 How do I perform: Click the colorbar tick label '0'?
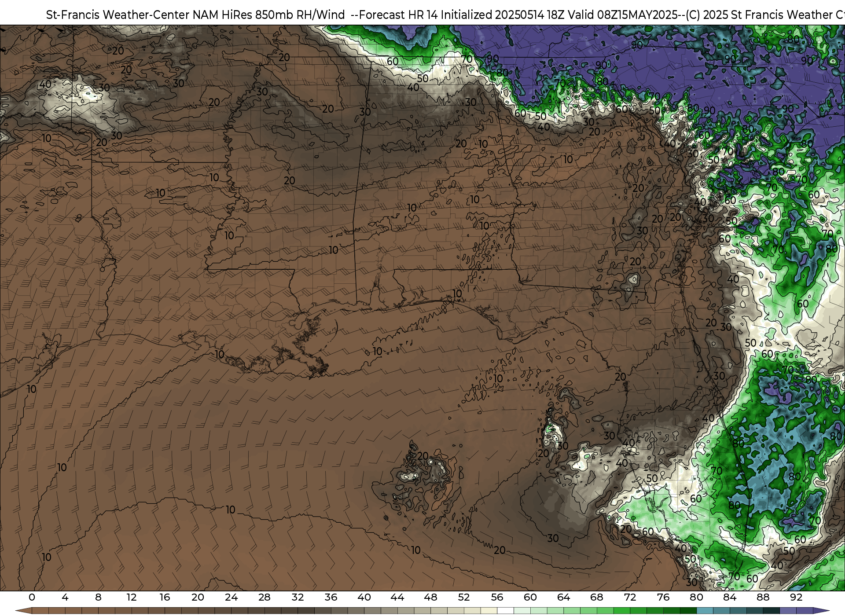tap(32, 597)
